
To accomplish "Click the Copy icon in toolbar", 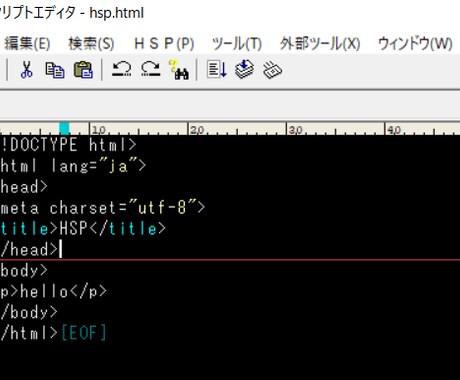I will (x=55, y=70).
